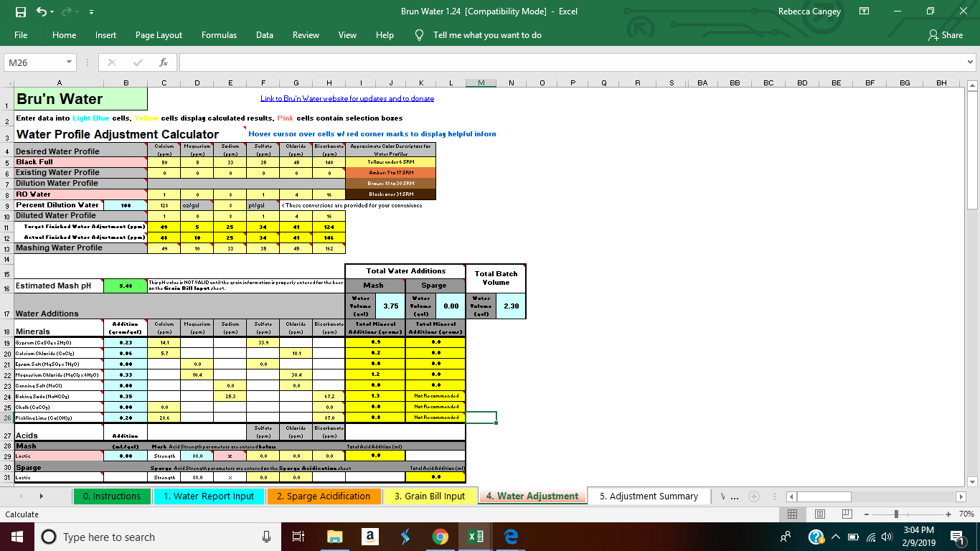Open the 0. Instructions sheet tab
Viewport: 980px width, 551px height.
click(112, 496)
